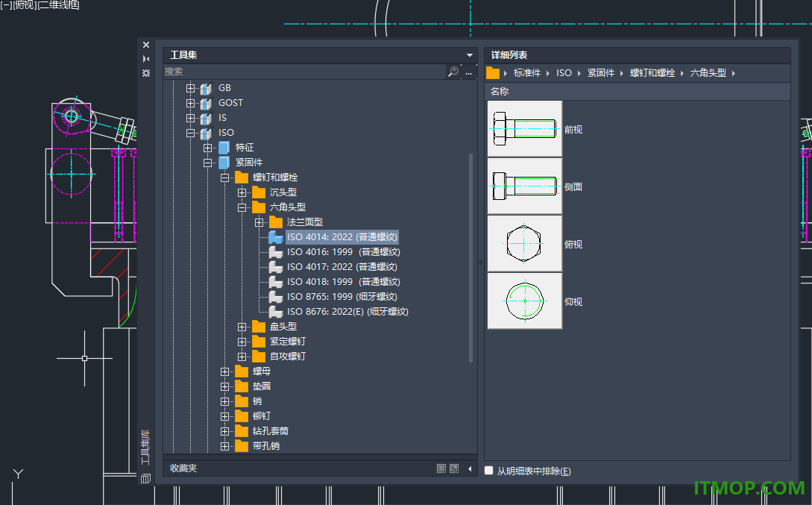This screenshot has width=812, height=505.
Task: Expand the 垫圈 folder
Action: 224,386
